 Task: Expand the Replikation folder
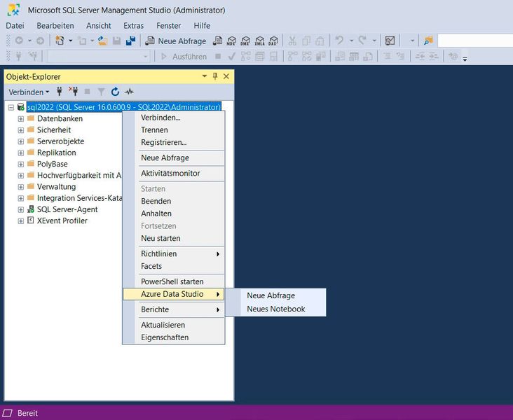[x=20, y=153]
